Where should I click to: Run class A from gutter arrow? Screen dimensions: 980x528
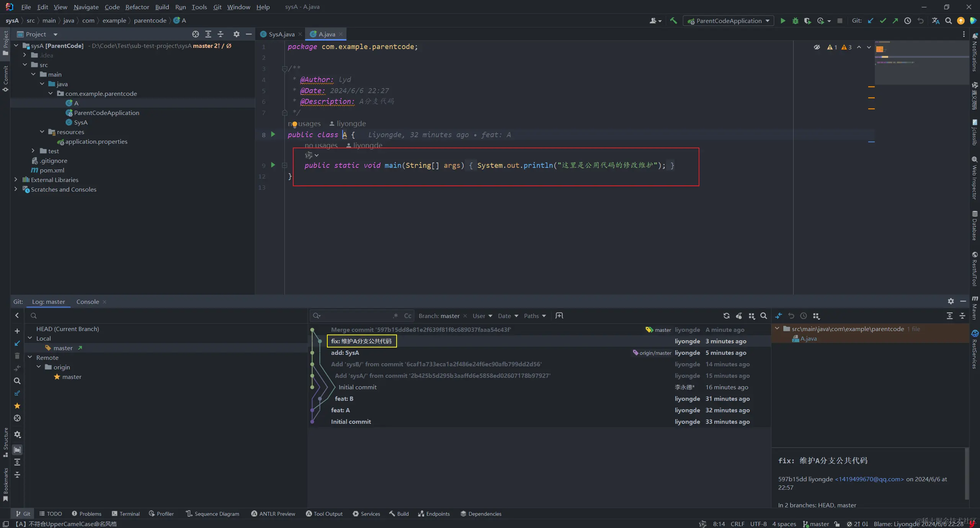[x=273, y=134]
